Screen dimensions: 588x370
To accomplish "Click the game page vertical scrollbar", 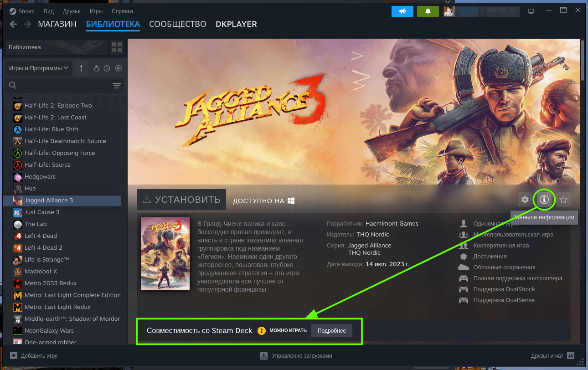I will (x=583, y=62).
